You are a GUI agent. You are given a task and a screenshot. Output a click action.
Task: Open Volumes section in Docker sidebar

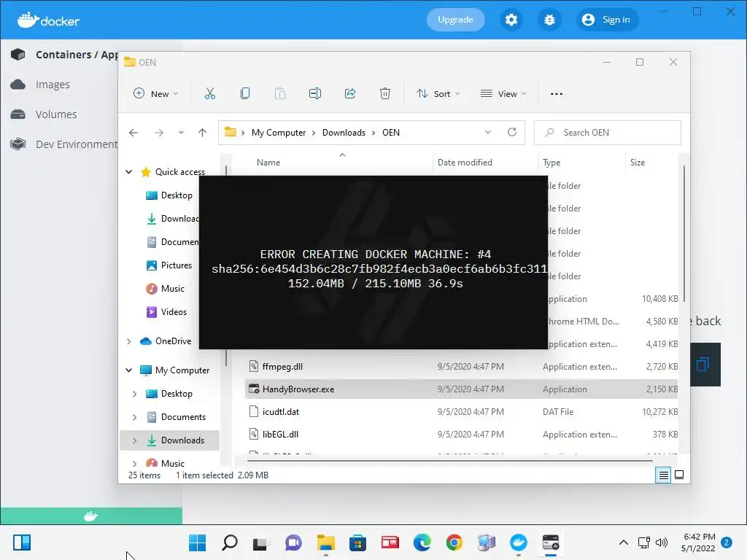click(x=44, y=114)
